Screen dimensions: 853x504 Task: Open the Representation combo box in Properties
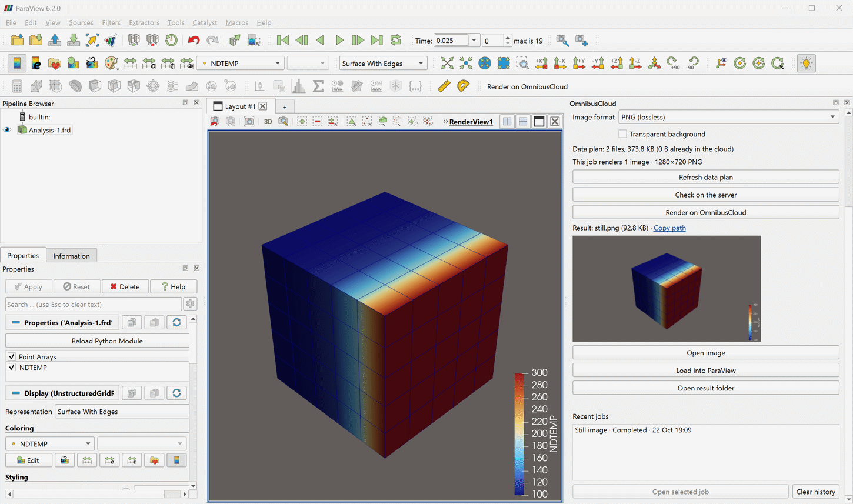pyautogui.click(x=122, y=412)
